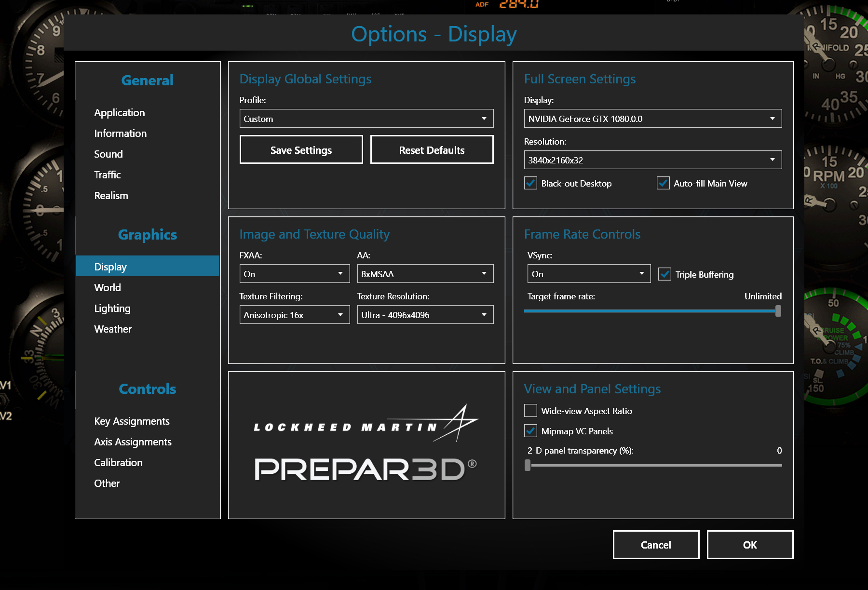Click the Cancel button

coord(656,545)
